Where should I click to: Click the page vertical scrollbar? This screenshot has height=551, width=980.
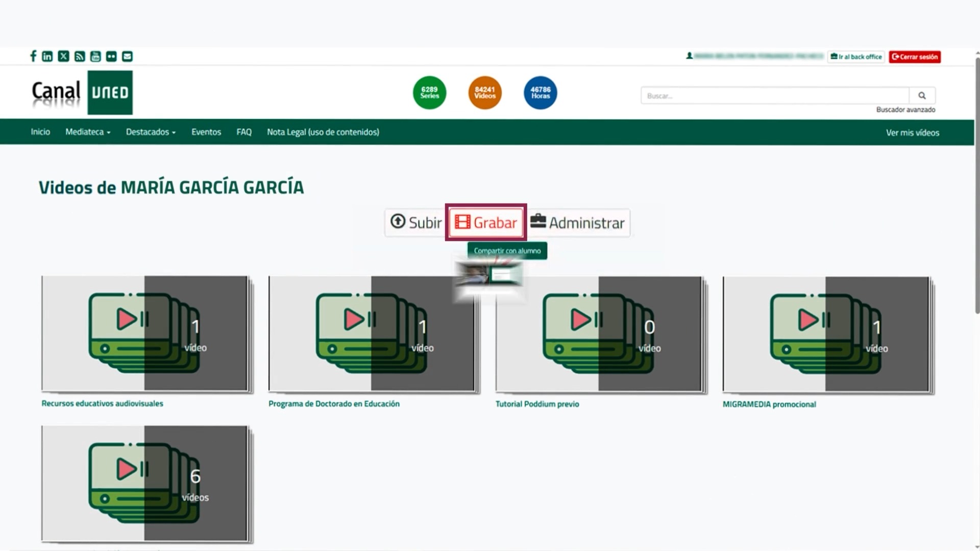pyautogui.click(x=977, y=184)
